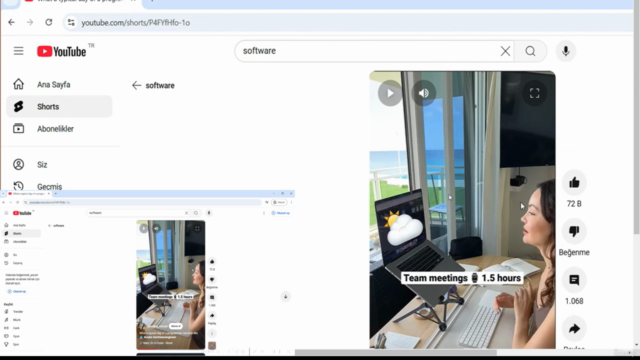Go to next Short with the down arrow in preview
The image size is (640, 360).
[x=285, y=297]
